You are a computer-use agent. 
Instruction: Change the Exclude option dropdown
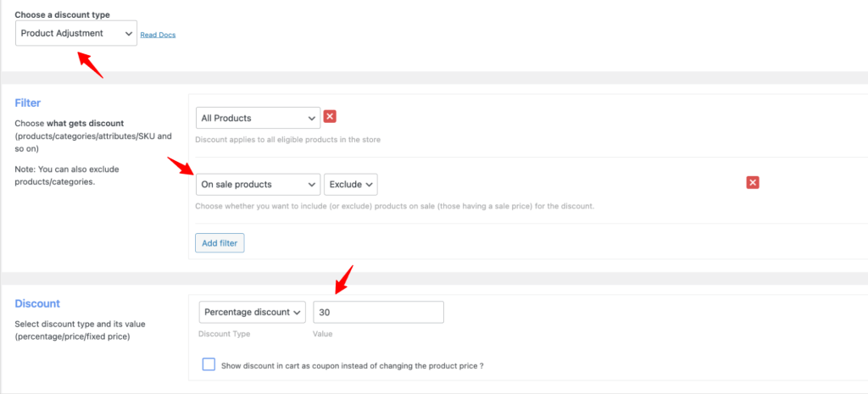(x=351, y=184)
